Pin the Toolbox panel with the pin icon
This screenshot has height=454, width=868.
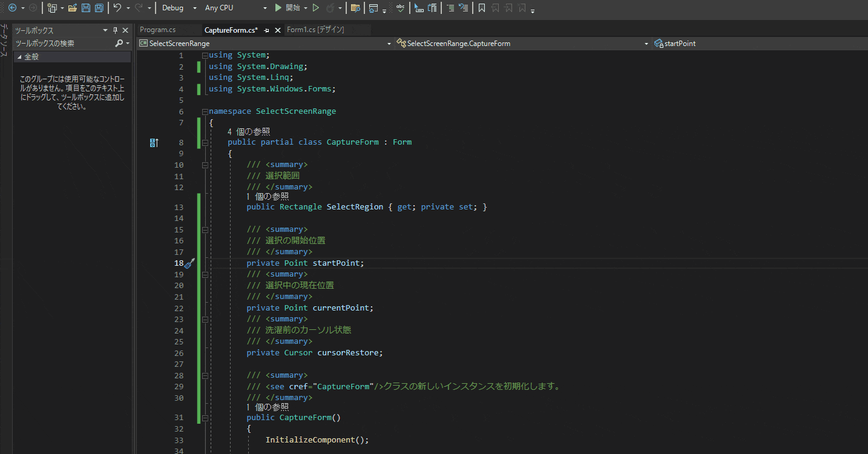pyautogui.click(x=114, y=30)
